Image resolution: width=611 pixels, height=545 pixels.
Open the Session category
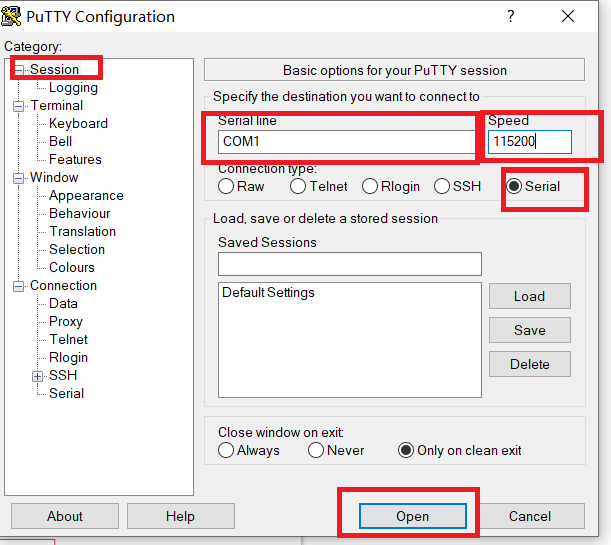pos(55,69)
